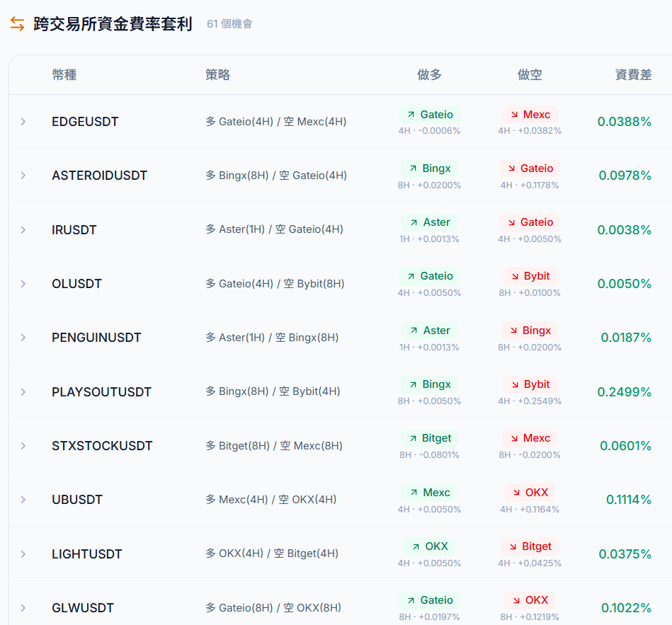Viewport: 672px width, 625px height.
Task: Click the Gateio long badge for EDGEUSDT
Action: point(429,115)
